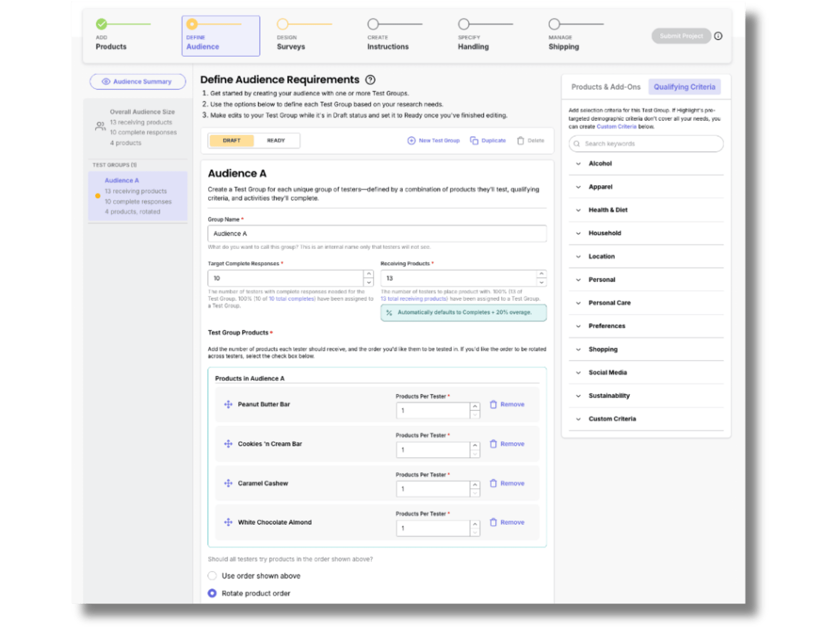Select the Use order shown above option

click(213, 576)
